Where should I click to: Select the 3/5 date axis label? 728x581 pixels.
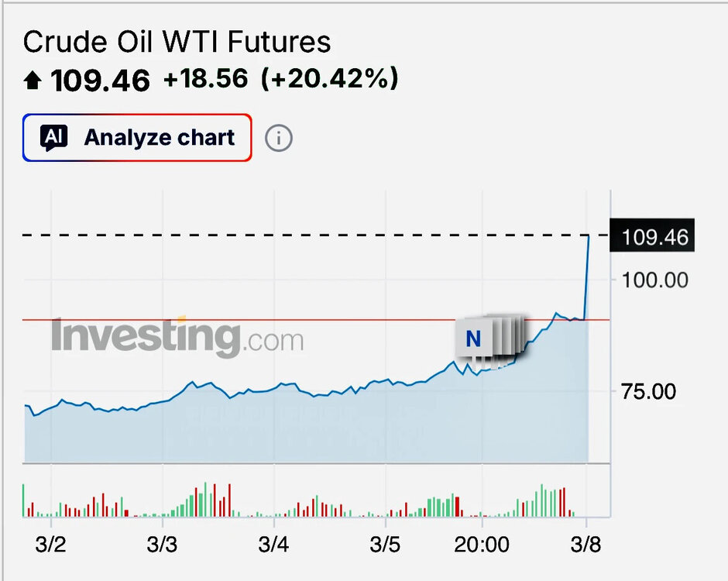(385, 545)
